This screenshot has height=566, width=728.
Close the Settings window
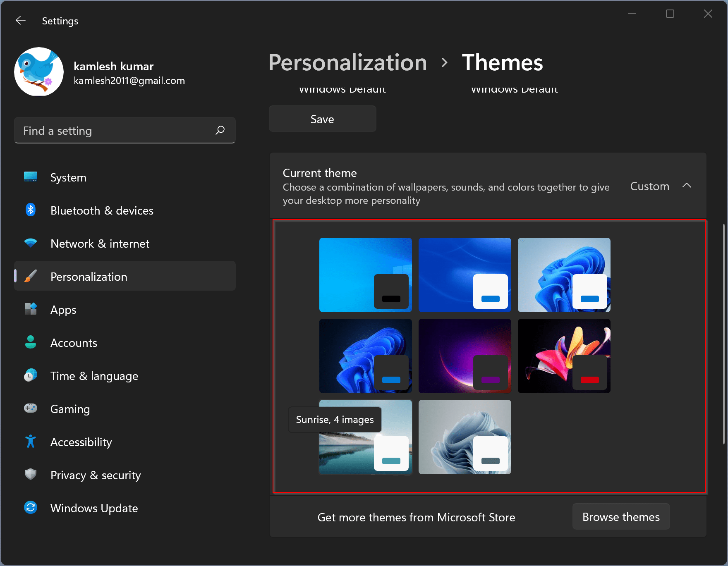(x=708, y=14)
